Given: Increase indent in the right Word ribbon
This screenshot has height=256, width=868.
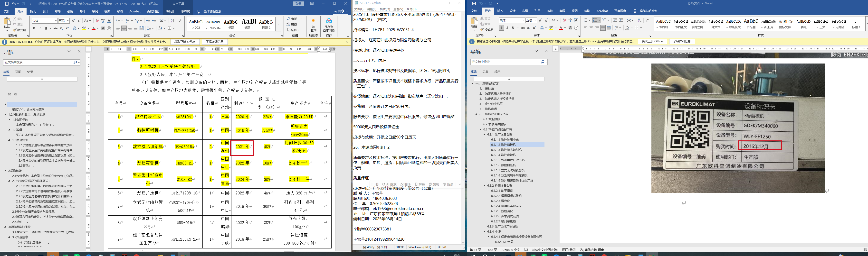Looking at the screenshot, I should coord(621,20).
